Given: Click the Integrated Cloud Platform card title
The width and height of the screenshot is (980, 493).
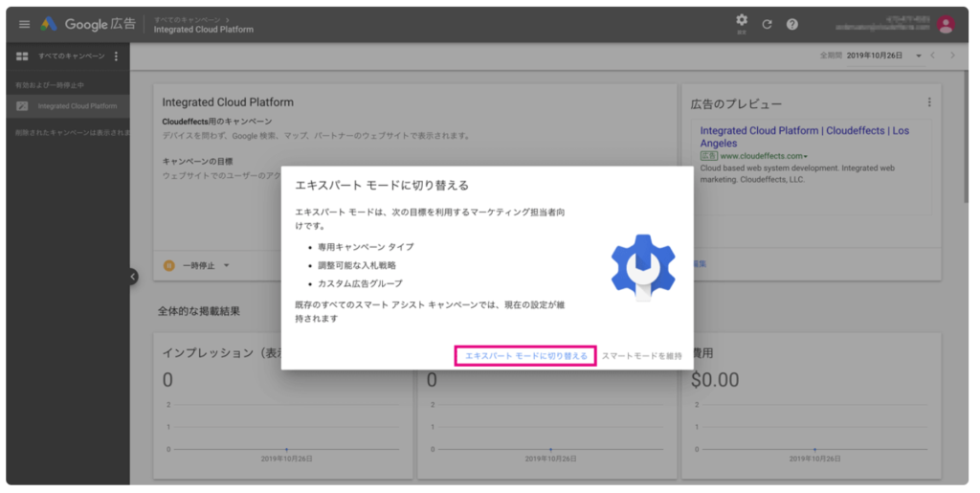Looking at the screenshot, I should tap(228, 102).
